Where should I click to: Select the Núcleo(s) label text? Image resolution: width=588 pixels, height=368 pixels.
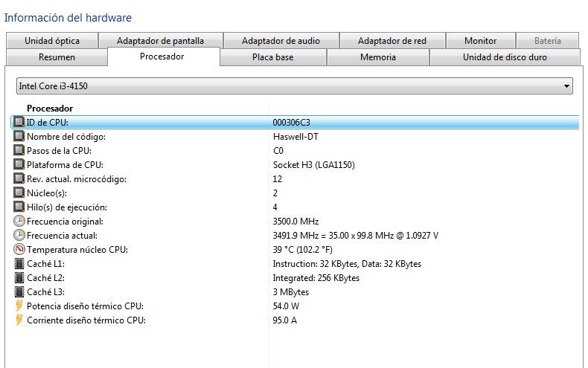47,193
